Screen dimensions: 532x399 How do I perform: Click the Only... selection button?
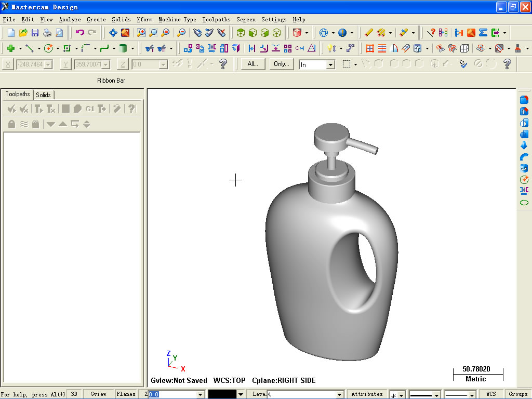[281, 64]
